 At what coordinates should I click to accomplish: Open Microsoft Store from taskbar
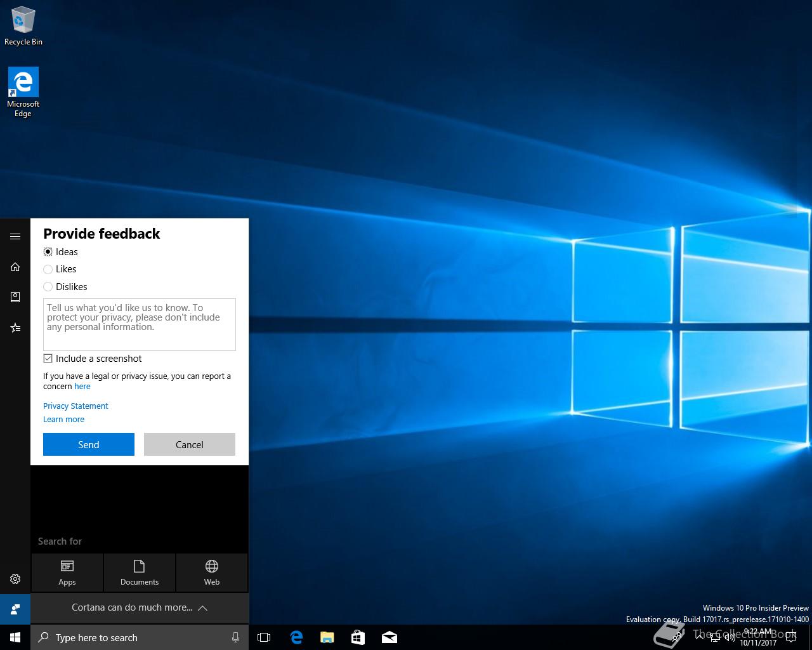pyautogui.click(x=358, y=637)
